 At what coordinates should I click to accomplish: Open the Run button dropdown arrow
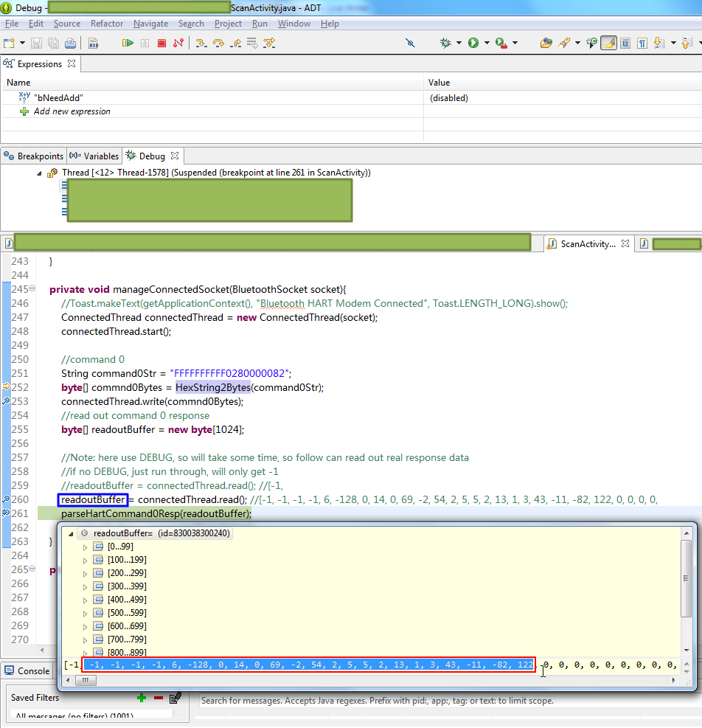(486, 44)
